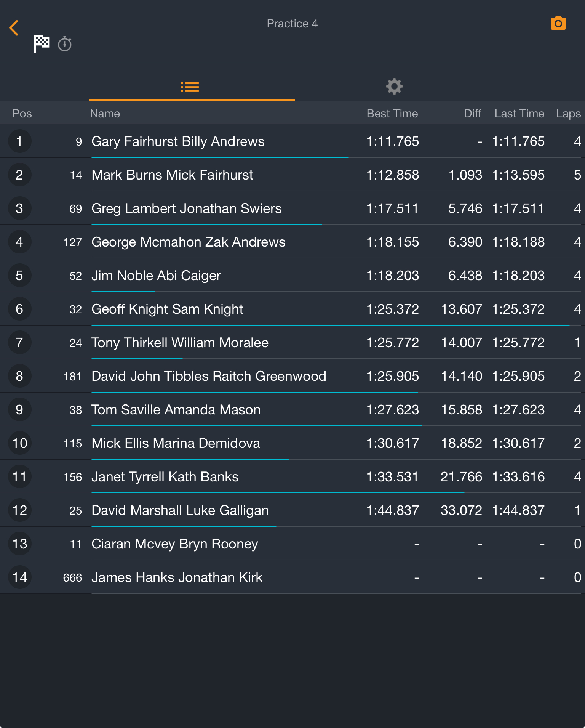Tap position badge 9
585x728 pixels.
19,410
